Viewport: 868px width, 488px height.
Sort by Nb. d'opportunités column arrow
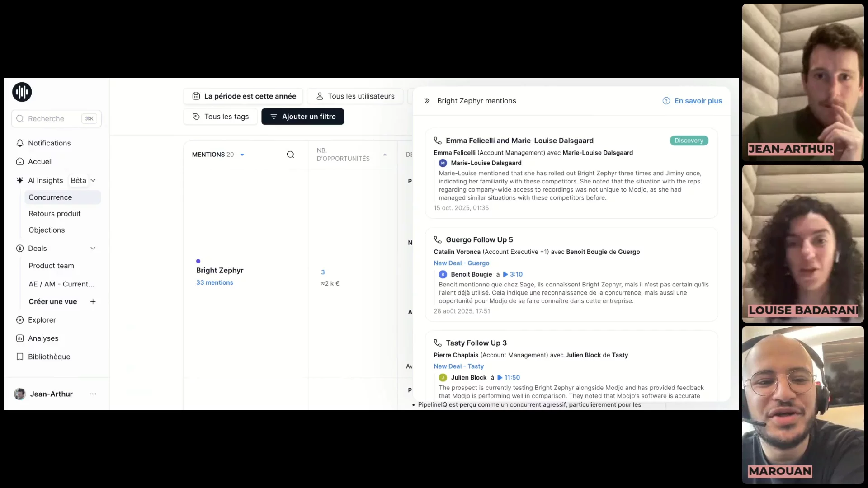(385, 155)
